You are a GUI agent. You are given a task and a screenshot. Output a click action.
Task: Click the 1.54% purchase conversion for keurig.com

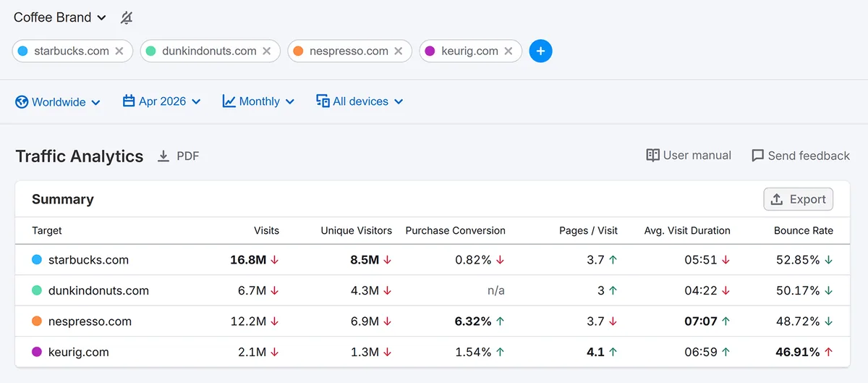point(473,352)
